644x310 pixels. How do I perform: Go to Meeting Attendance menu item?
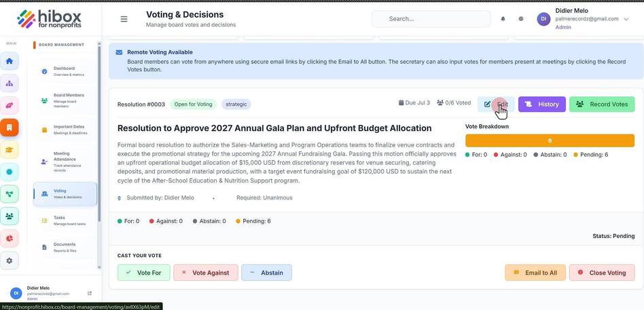click(x=65, y=161)
